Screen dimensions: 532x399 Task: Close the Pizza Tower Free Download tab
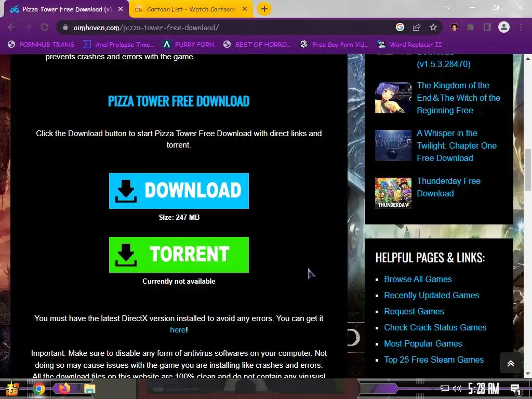click(x=121, y=9)
